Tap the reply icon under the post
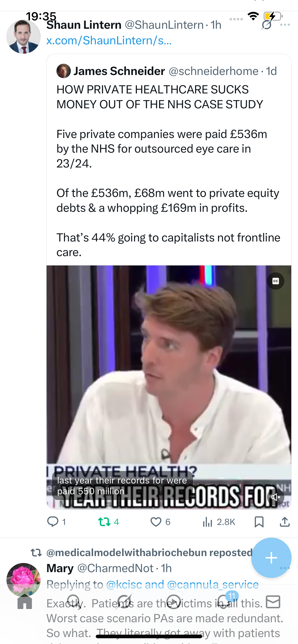Viewport: 298px width, 644px height. coord(53,522)
